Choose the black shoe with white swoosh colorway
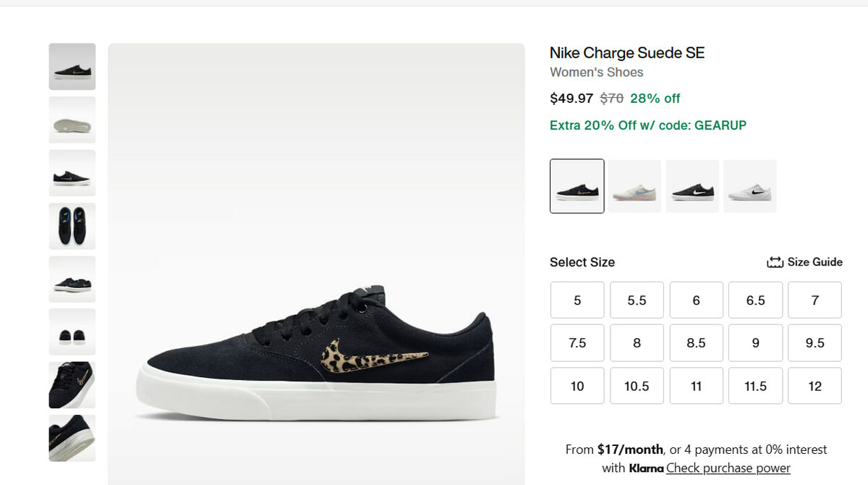The image size is (868, 485). 692,186
